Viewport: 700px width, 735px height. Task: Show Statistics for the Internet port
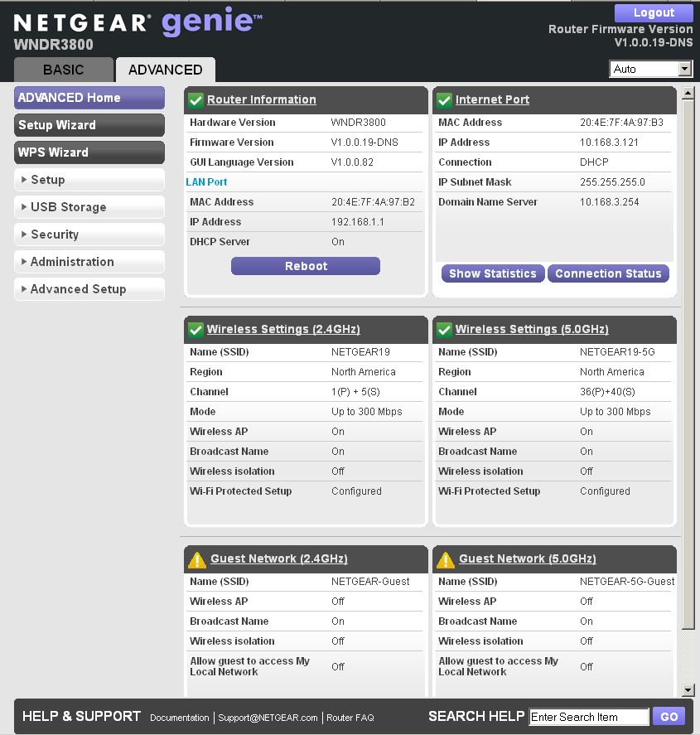pyautogui.click(x=492, y=273)
